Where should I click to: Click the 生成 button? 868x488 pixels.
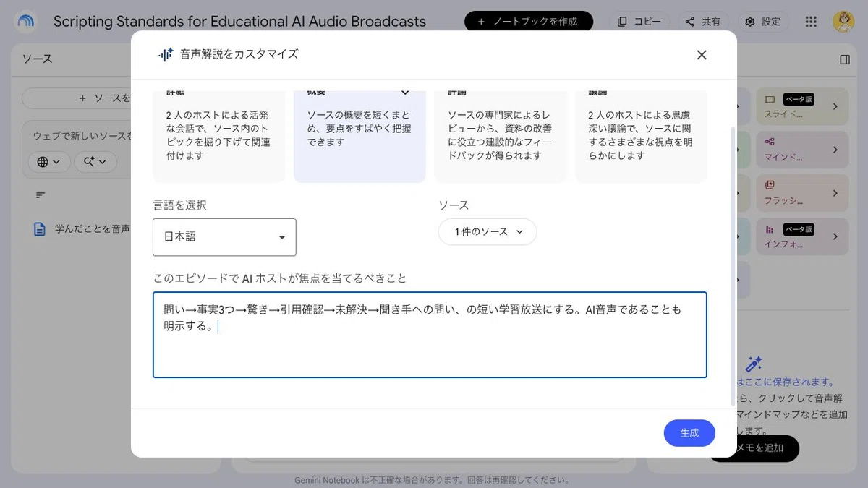pyautogui.click(x=689, y=433)
